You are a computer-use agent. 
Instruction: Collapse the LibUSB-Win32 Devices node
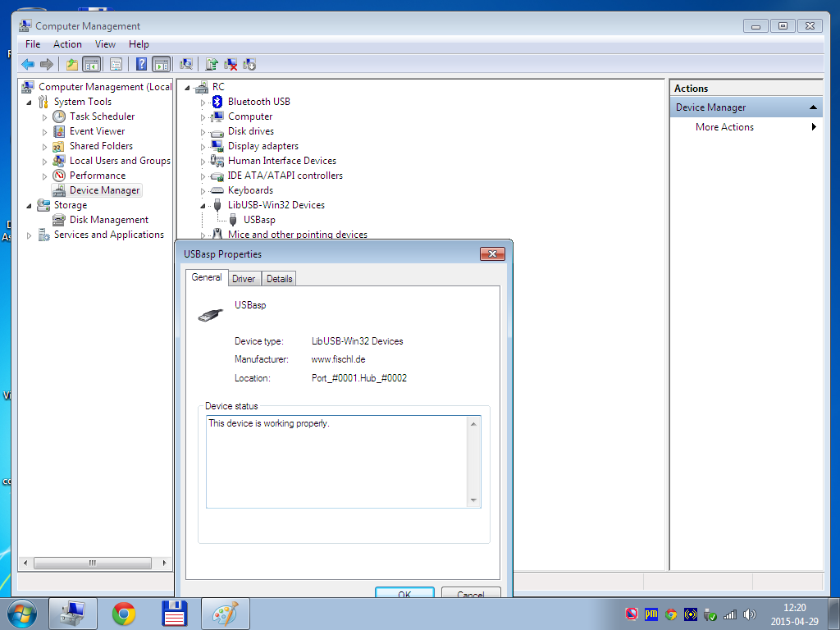click(203, 205)
